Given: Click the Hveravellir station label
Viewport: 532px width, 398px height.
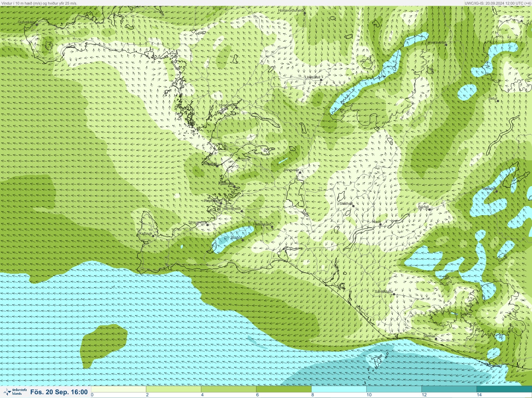Looking at the screenshot, I should 436,42.
